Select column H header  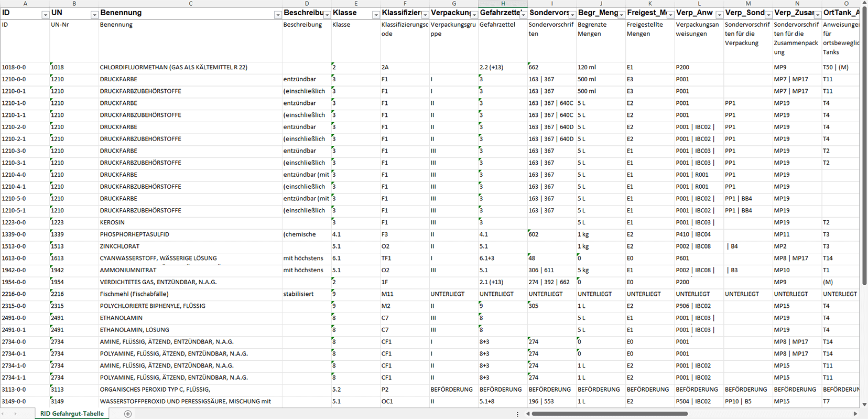[503, 4]
